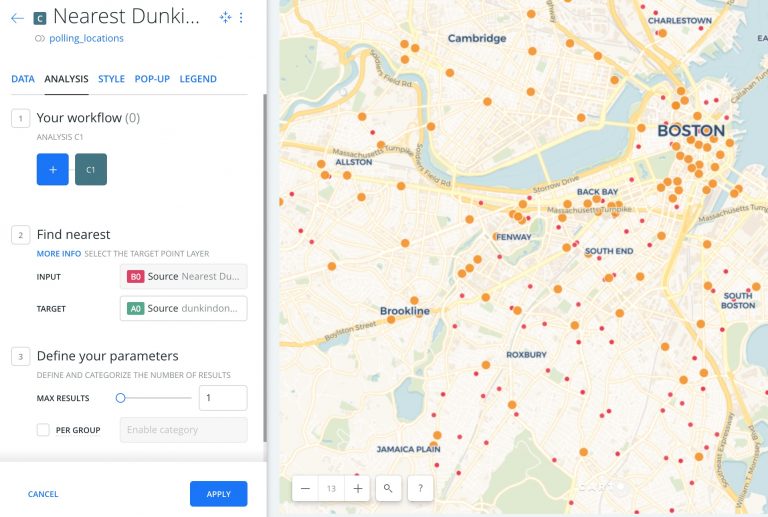Open MORE INFO about Find nearest
Image resolution: width=768 pixels, height=517 pixels.
[59, 254]
